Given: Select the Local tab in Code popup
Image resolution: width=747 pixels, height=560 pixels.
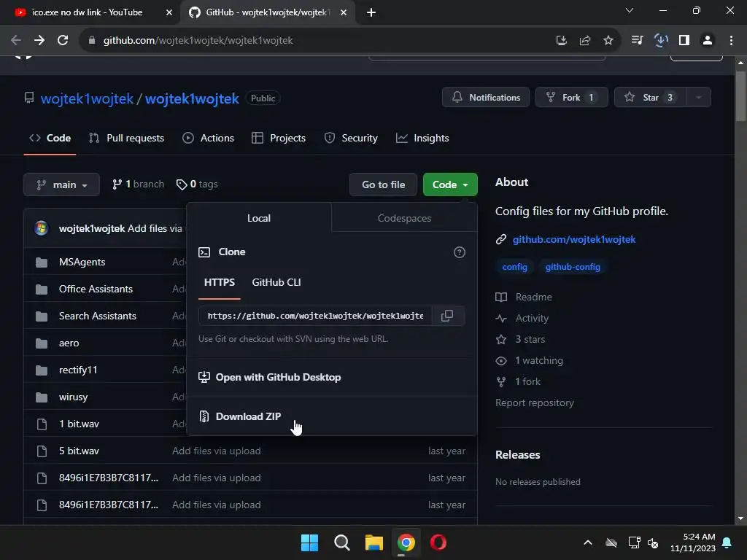Looking at the screenshot, I should point(259,218).
